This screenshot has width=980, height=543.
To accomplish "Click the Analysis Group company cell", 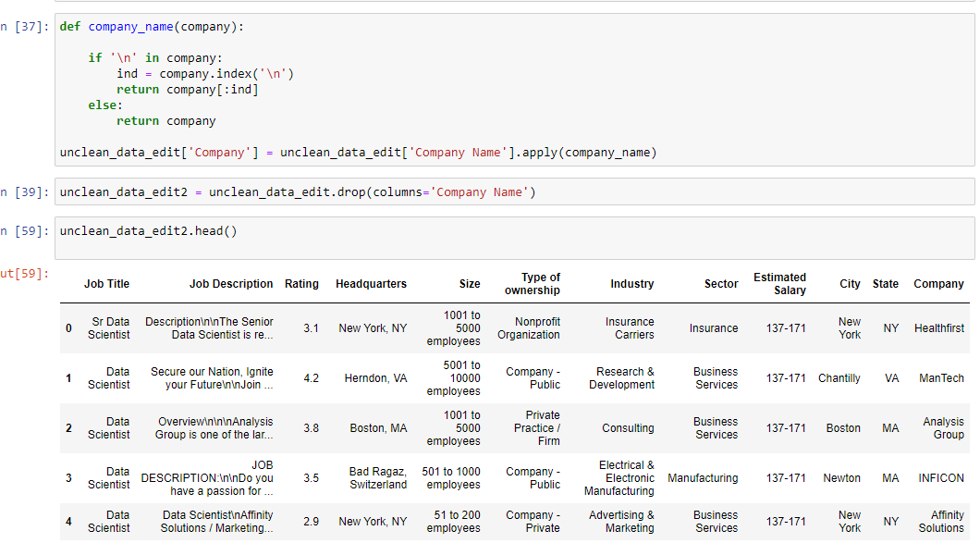I will pyautogui.click(x=943, y=428).
